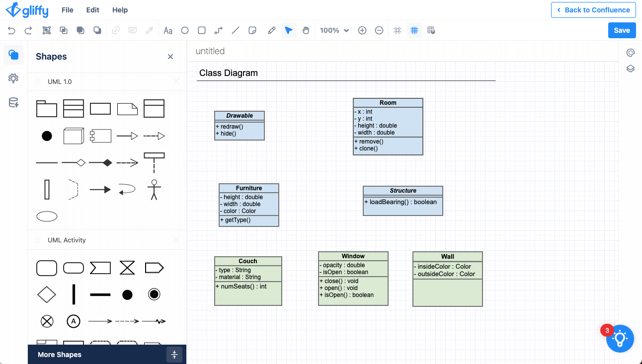The image size is (642, 364).
Task: Open the File menu
Action: pyautogui.click(x=67, y=10)
